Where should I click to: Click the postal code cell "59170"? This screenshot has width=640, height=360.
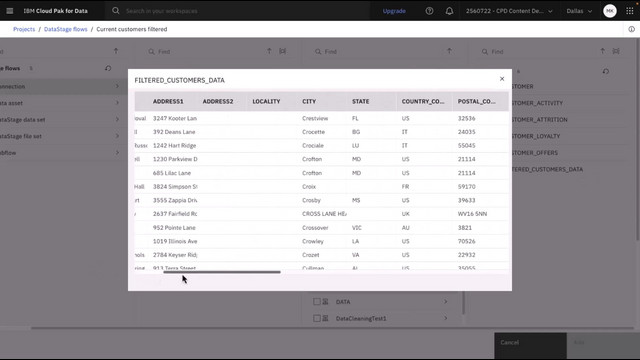467,187
